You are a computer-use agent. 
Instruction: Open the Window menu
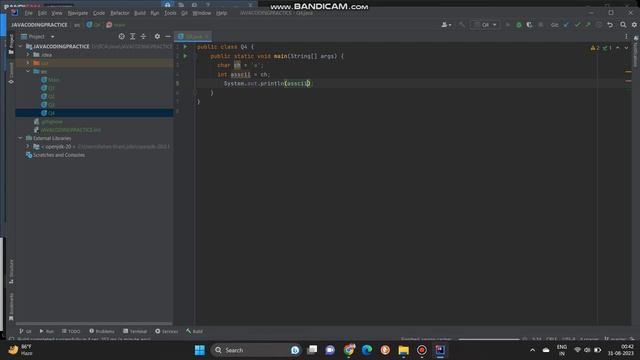tap(202, 13)
